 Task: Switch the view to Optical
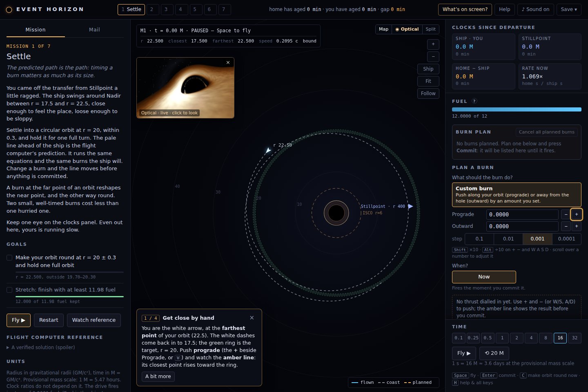coord(407,29)
